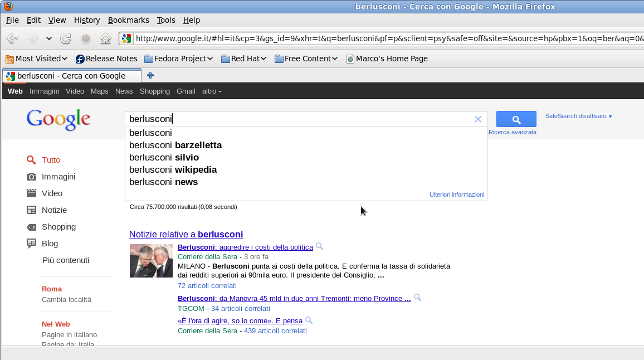Go to Video in the Google top bar
The height and width of the screenshot is (360, 644).
point(75,91)
